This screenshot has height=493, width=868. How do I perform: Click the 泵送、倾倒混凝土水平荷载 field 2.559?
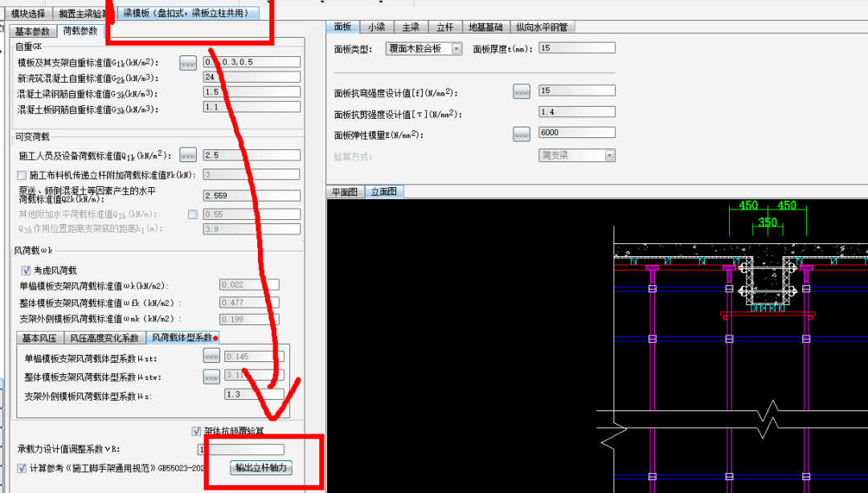tap(252, 195)
